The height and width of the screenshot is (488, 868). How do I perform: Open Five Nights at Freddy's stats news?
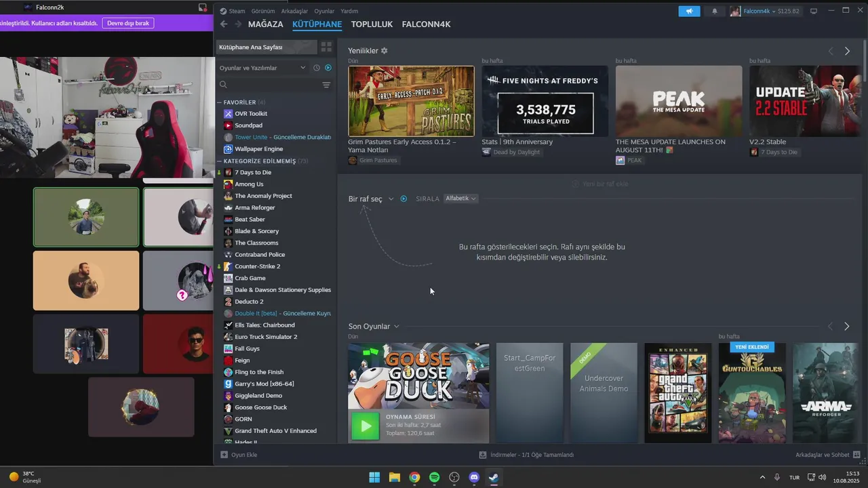point(545,101)
